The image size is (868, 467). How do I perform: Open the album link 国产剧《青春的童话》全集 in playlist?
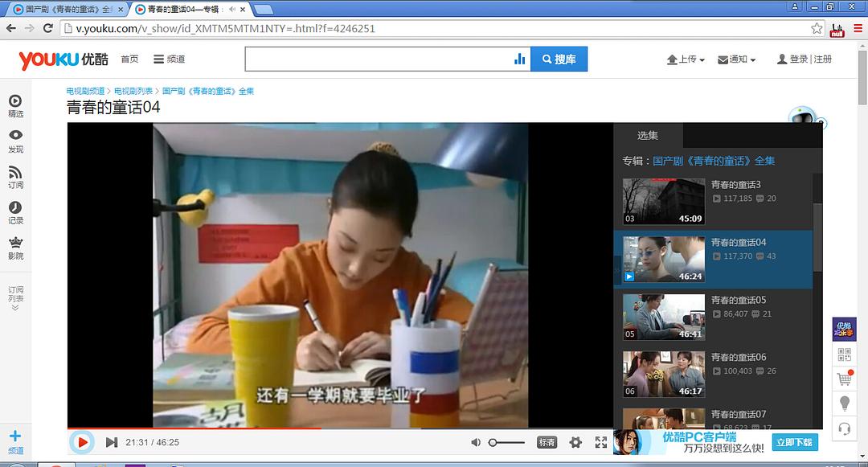click(x=714, y=161)
